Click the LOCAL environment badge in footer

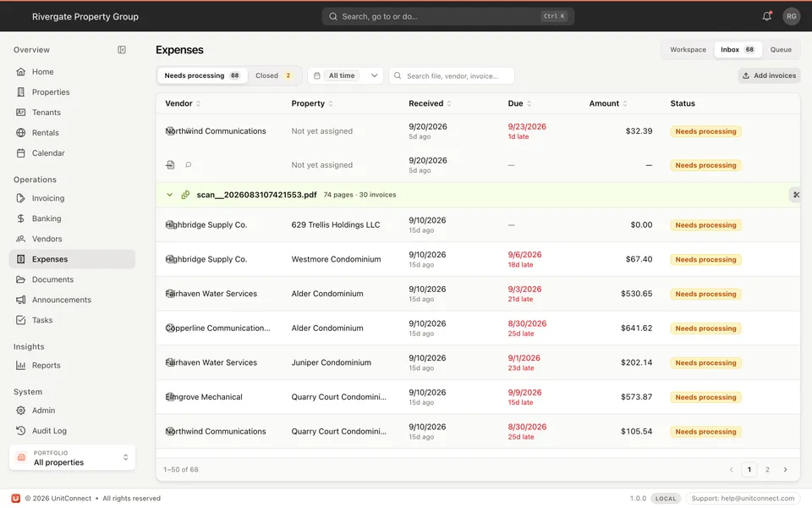coord(666,499)
